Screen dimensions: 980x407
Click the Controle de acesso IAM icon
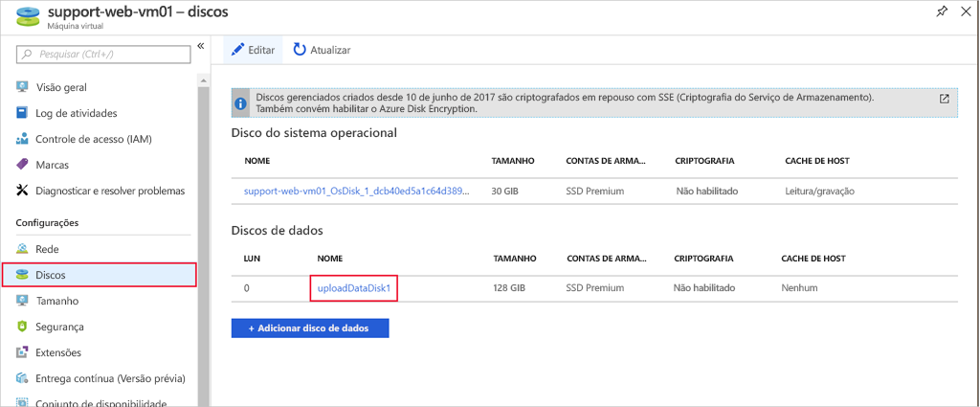point(23,139)
